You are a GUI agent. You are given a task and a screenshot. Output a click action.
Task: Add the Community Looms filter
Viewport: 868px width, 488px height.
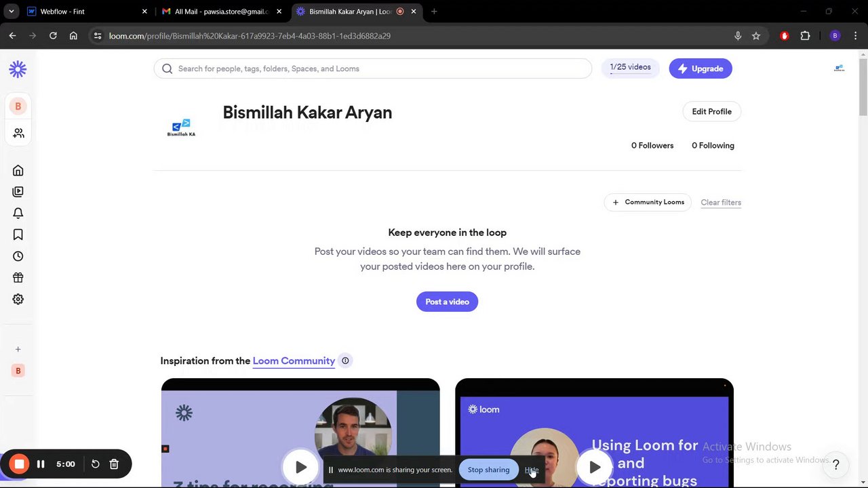648,202
